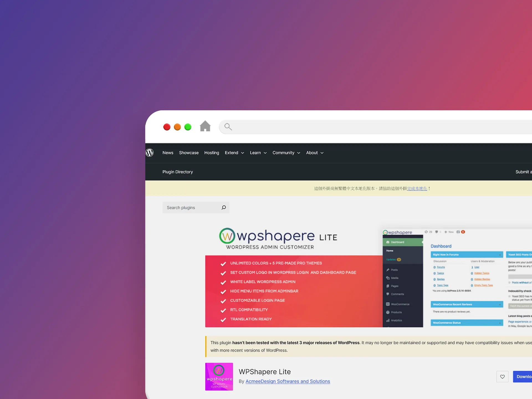Expand the Extend dropdown menu
532x399 pixels.
click(x=234, y=153)
